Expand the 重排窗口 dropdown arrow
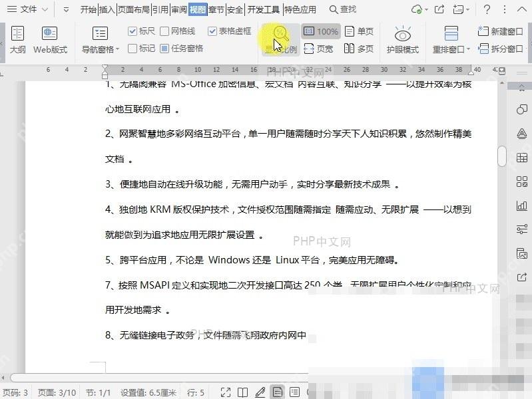Image resolution: width=532 pixels, height=399 pixels. coord(468,49)
